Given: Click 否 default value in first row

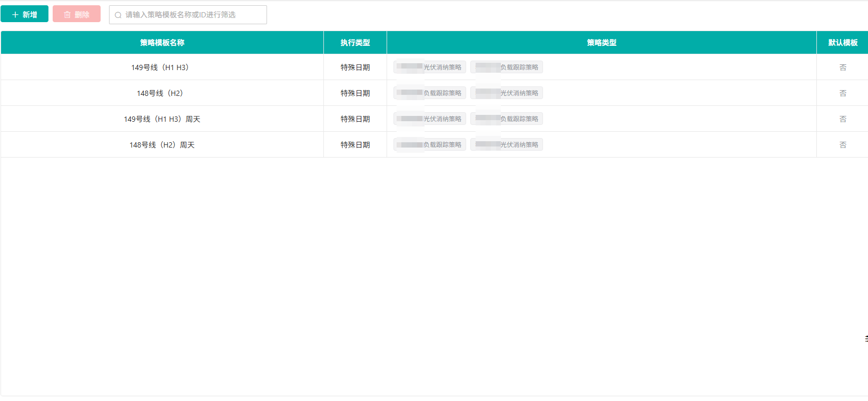Looking at the screenshot, I should click(x=843, y=67).
